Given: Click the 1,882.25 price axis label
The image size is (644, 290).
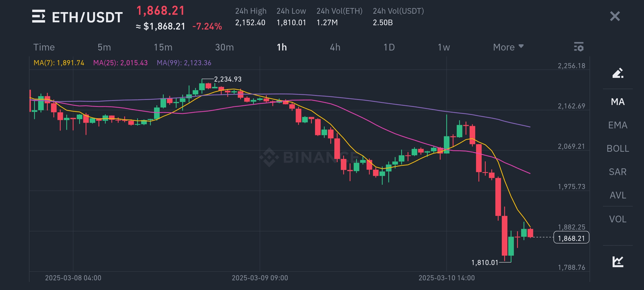Looking at the screenshot, I should click(571, 227).
